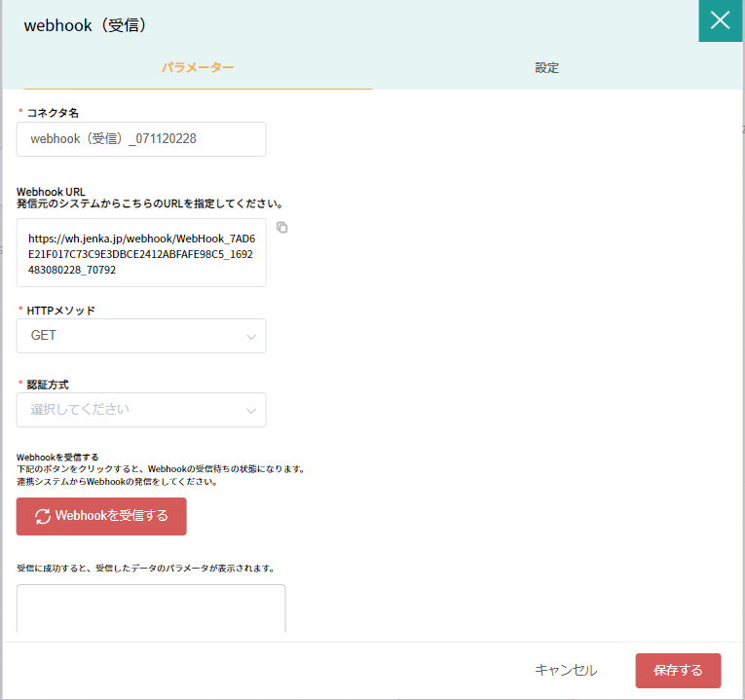Click the received data parameters text area
Viewport: 745px width, 700px height.
click(151, 608)
